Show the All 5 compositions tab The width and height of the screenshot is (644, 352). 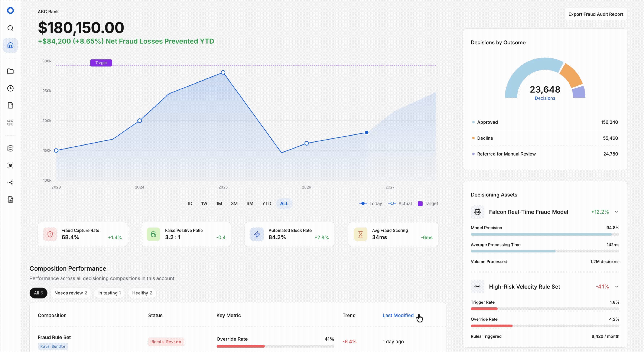click(x=38, y=293)
